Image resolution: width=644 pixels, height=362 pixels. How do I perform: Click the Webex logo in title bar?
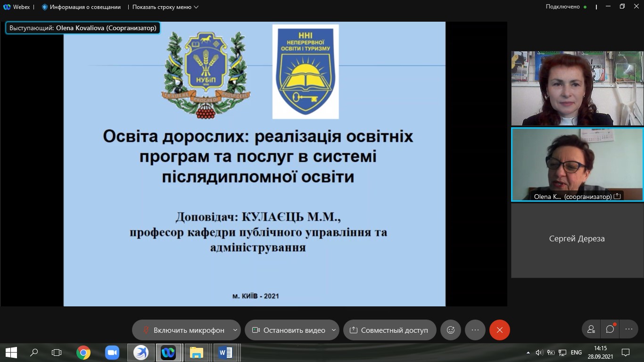(x=7, y=7)
